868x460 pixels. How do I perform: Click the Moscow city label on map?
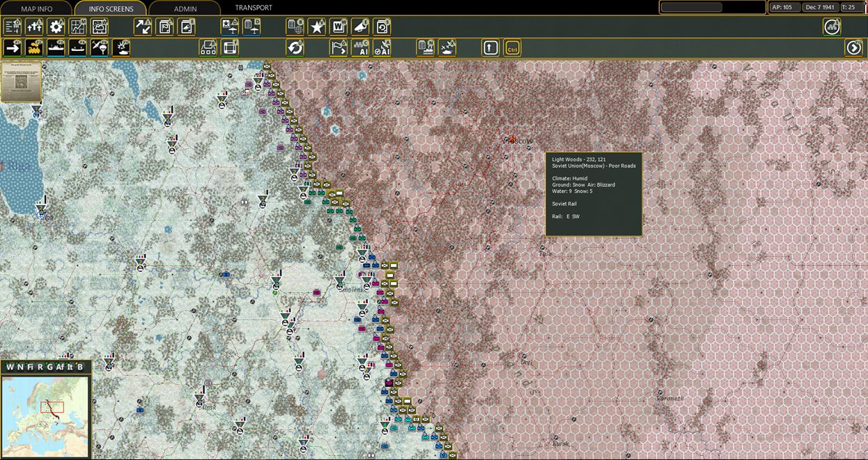pyautogui.click(x=520, y=141)
